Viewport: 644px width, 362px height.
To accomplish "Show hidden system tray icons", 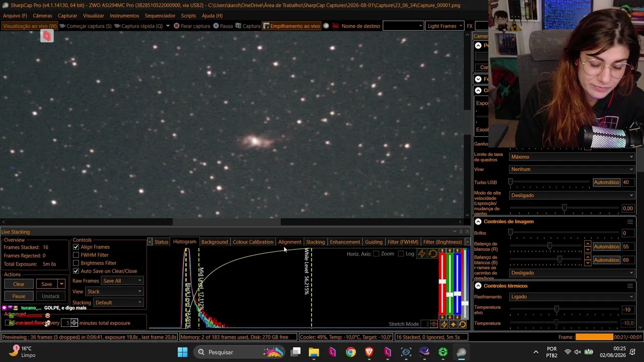I will click(x=536, y=352).
